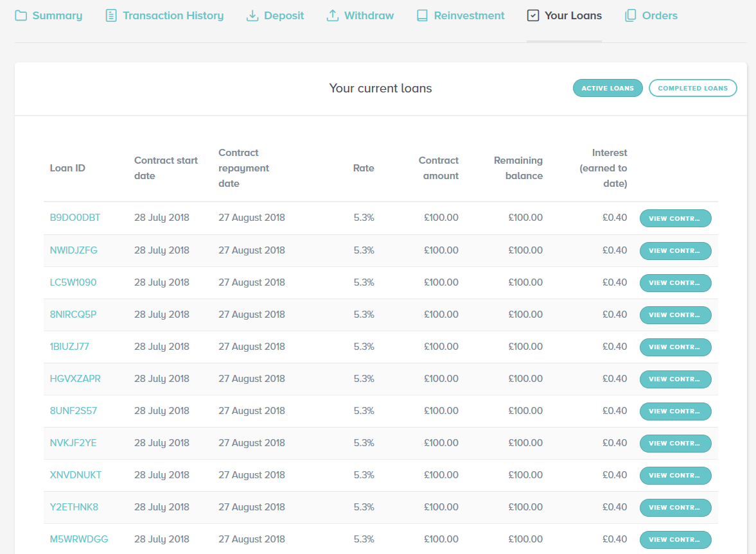Open loan NWIDJZFG link
Viewport: 756px width, 554px height.
pyautogui.click(x=74, y=250)
